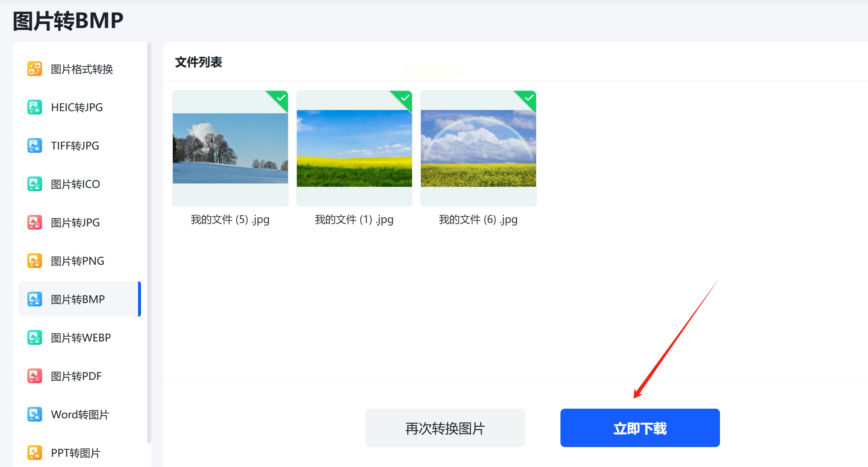Click the 再次转换图片 button
This screenshot has height=467, width=868.
pos(445,428)
